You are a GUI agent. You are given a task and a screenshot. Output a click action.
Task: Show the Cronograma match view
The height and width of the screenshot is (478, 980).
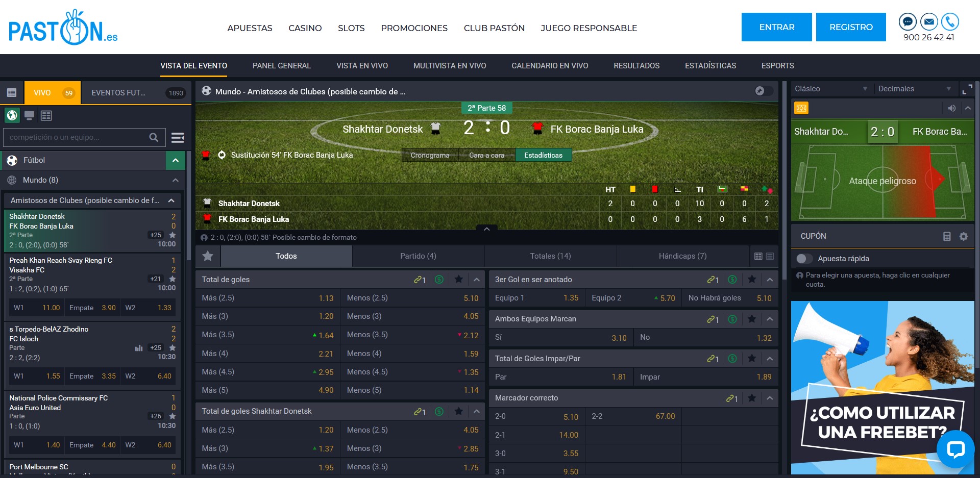[x=430, y=155]
